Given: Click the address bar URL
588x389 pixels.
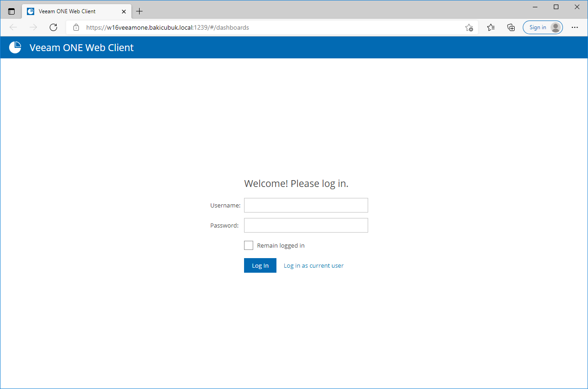Looking at the screenshot, I should click(x=167, y=27).
